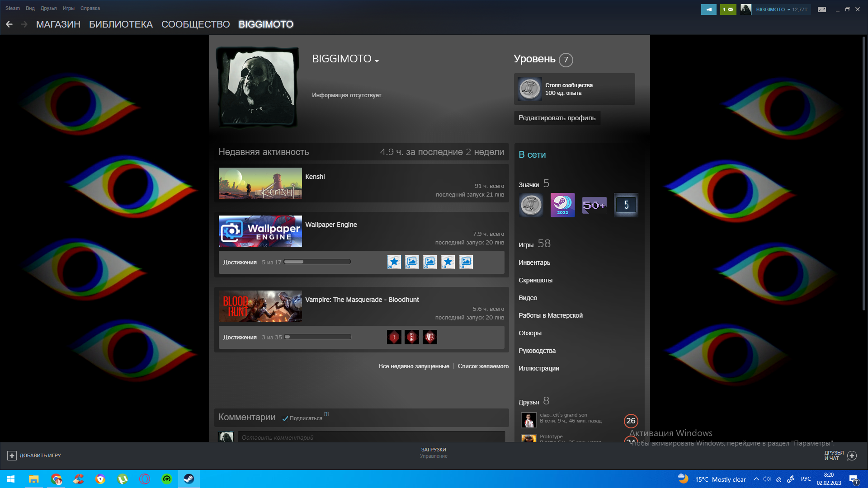Click the Редактировать профиль button

click(x=557, y=118)
